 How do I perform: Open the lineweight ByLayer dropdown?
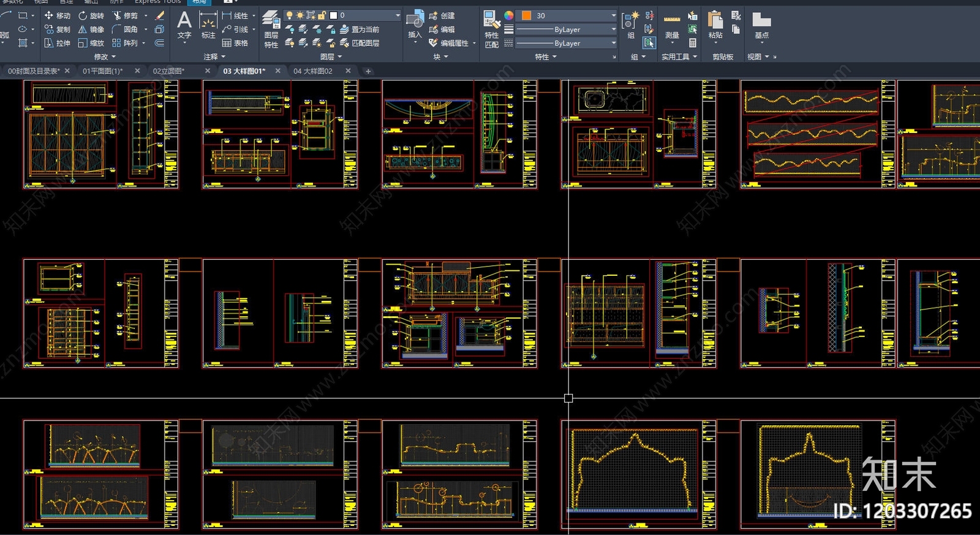click(566, 29)
